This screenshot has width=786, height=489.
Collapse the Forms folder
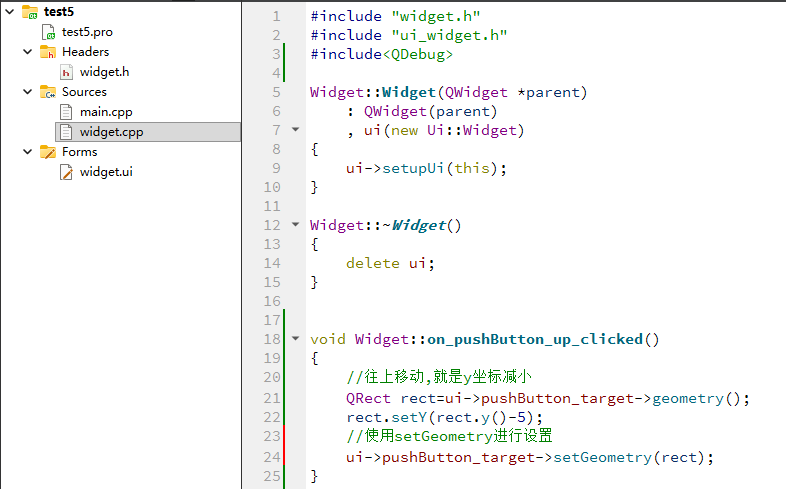pyautogui.click(x=28, y=152)
